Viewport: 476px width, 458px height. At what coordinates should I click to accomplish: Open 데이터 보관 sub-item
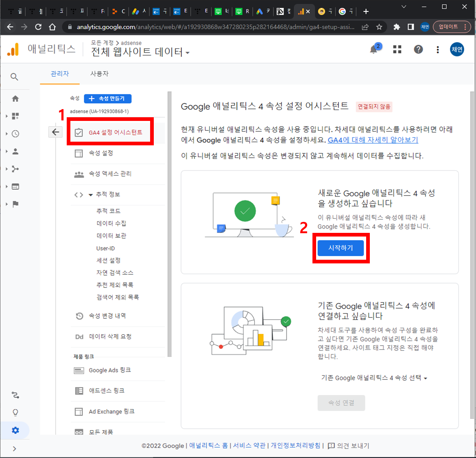click(x=111, y=236)
